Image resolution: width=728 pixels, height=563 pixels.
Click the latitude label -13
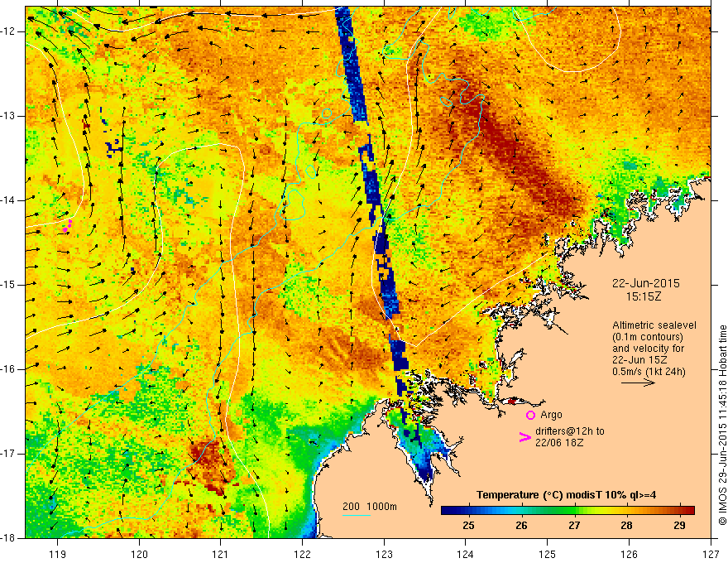pos(9,116)
